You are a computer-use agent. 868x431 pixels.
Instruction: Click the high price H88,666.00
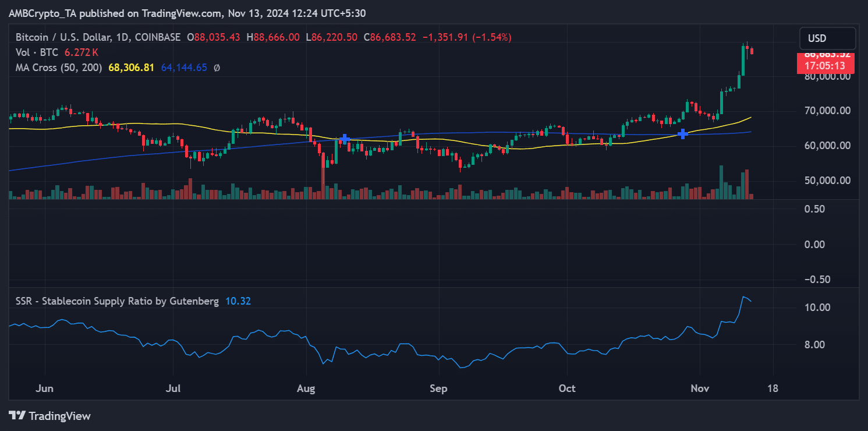point(274,37)
